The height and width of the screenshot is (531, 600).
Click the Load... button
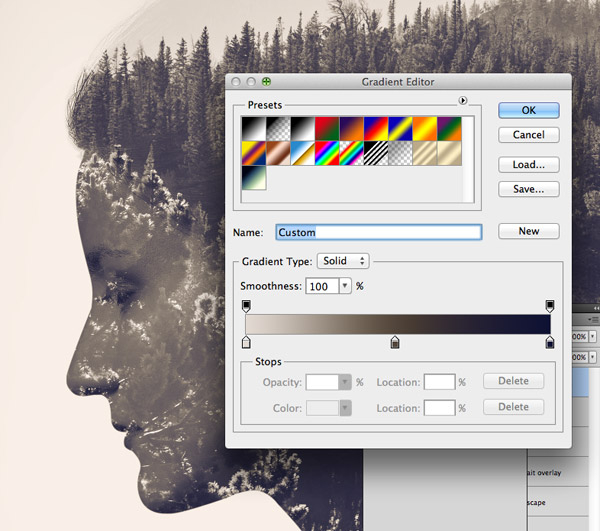(528, 164)
